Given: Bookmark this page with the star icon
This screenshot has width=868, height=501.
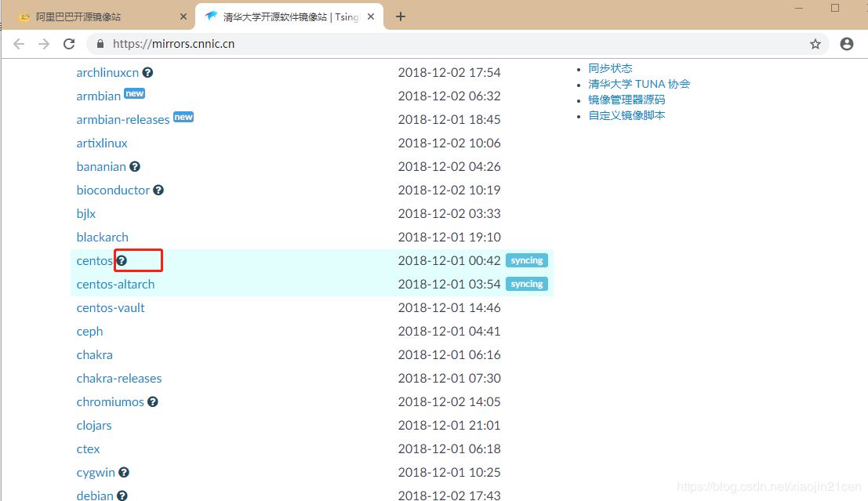Looking at the screenshot, I should point(815,44).
